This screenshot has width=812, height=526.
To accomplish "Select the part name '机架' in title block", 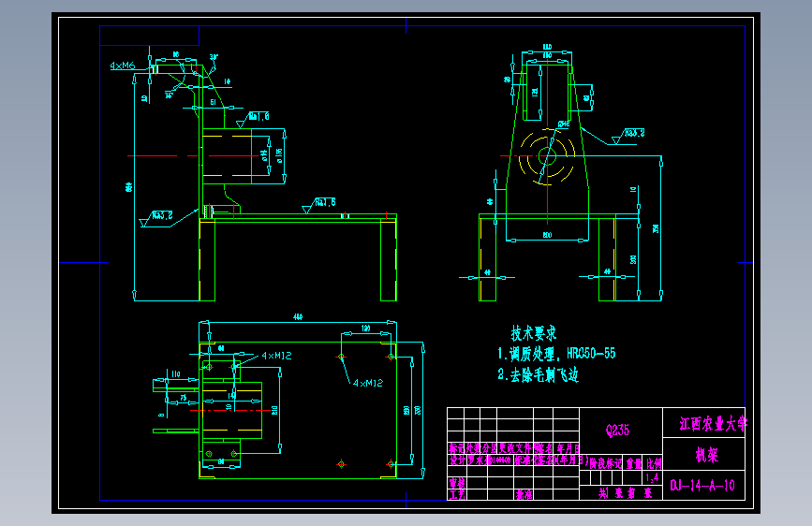I will [707, 455].
